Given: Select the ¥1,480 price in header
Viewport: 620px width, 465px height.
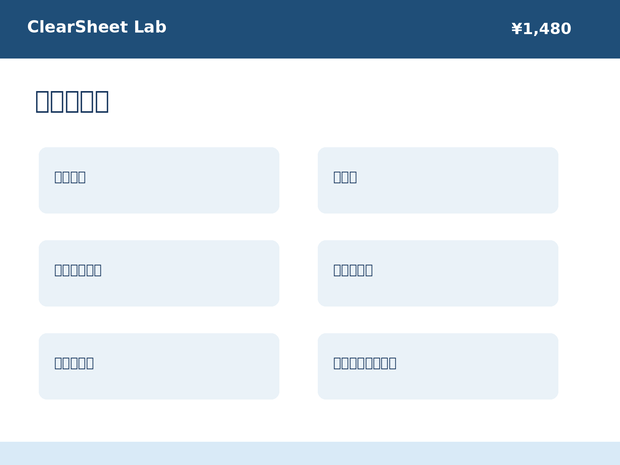Looking at the screenshot, I should 541,28.
